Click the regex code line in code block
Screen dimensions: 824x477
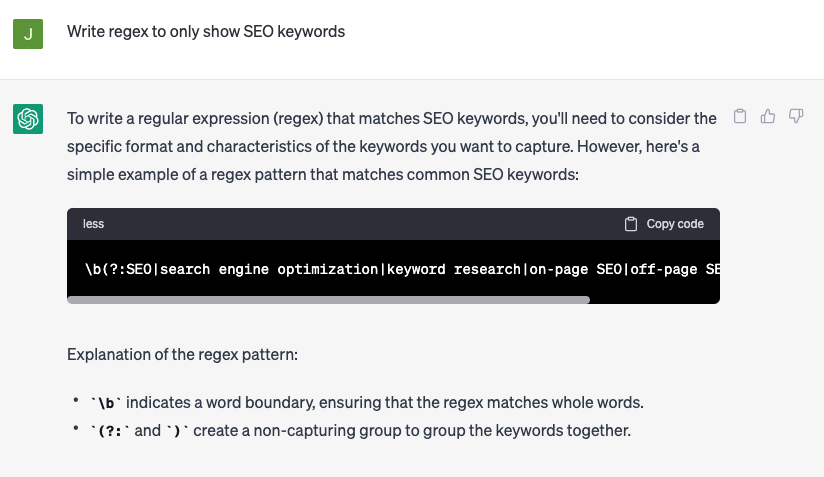400,269
